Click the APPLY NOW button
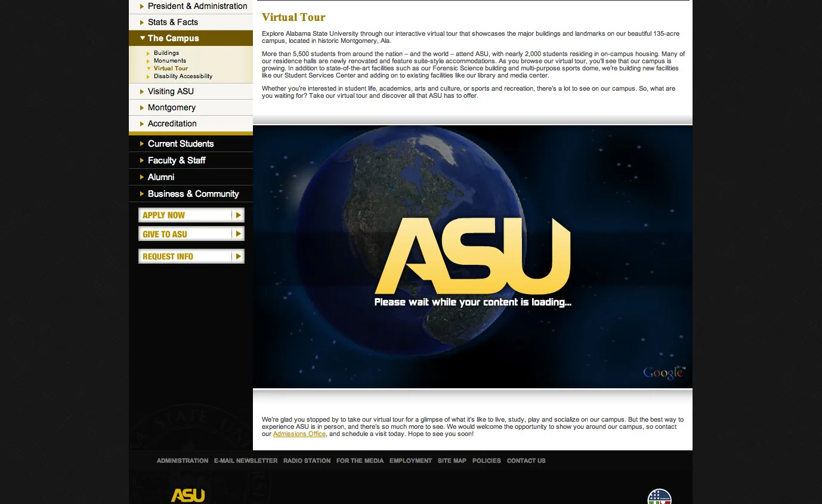 click(191, 215)
